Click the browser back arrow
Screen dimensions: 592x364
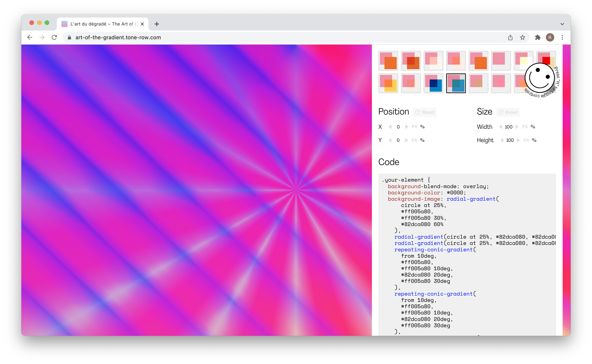30,37
